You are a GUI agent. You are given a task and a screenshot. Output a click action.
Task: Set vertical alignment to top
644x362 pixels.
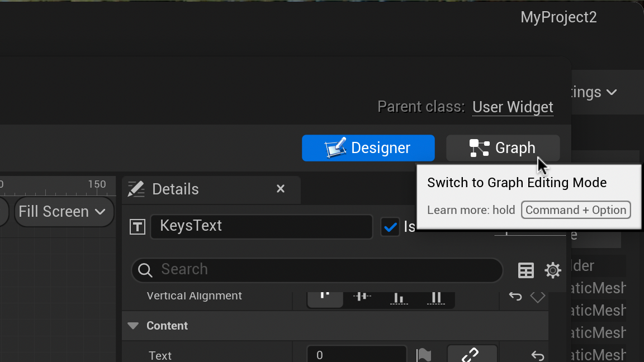click(x=325, y=297)
